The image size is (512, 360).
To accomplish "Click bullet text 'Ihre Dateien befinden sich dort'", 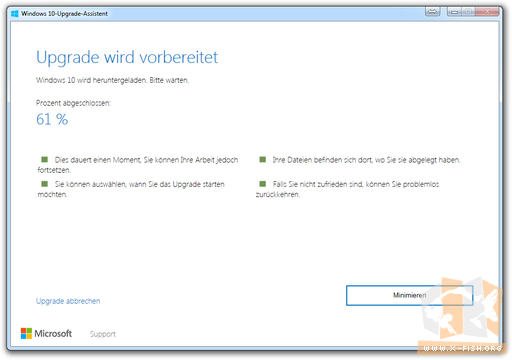I will (322, 160).
